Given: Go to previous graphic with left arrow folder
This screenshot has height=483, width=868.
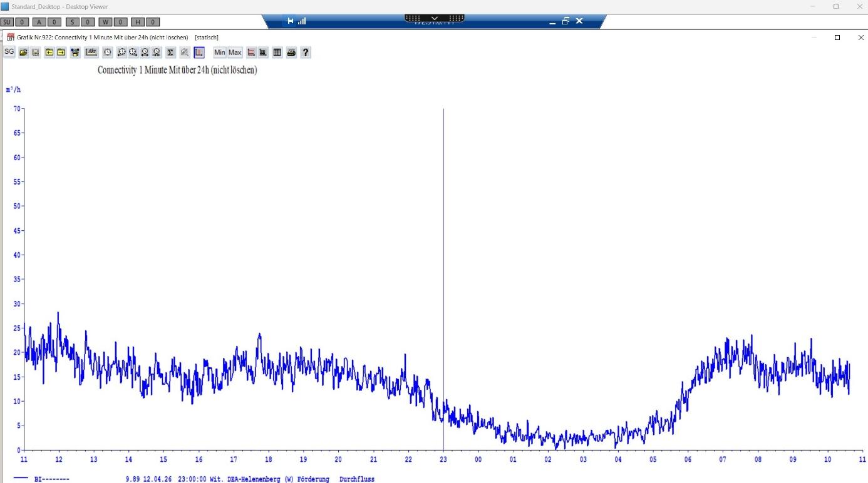Looking at the screenshot, I should 49,53.
